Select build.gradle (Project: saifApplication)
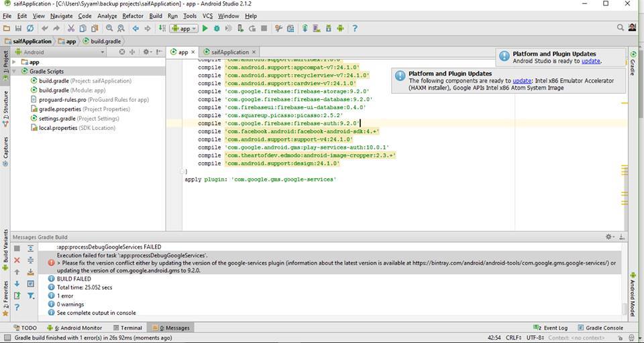Image resolution: width=644 pixels, height=343 pixels. click(x=81, y=81)
